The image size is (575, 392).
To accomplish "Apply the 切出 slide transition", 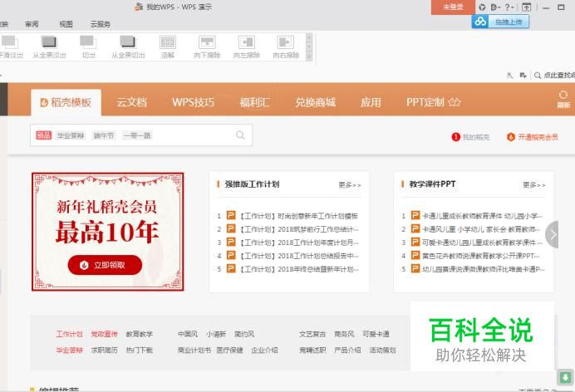I will [x=88, y=47].
